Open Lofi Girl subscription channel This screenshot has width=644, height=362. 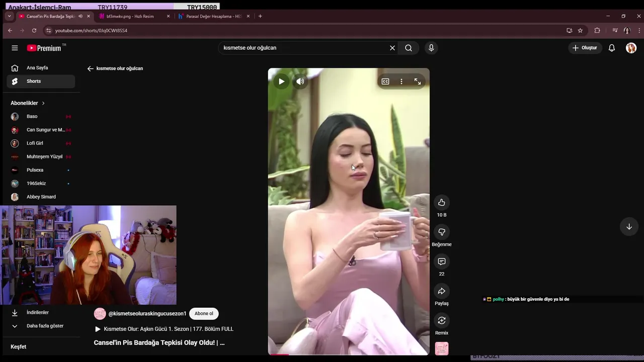pyautogui.click(x=41, y=143)
